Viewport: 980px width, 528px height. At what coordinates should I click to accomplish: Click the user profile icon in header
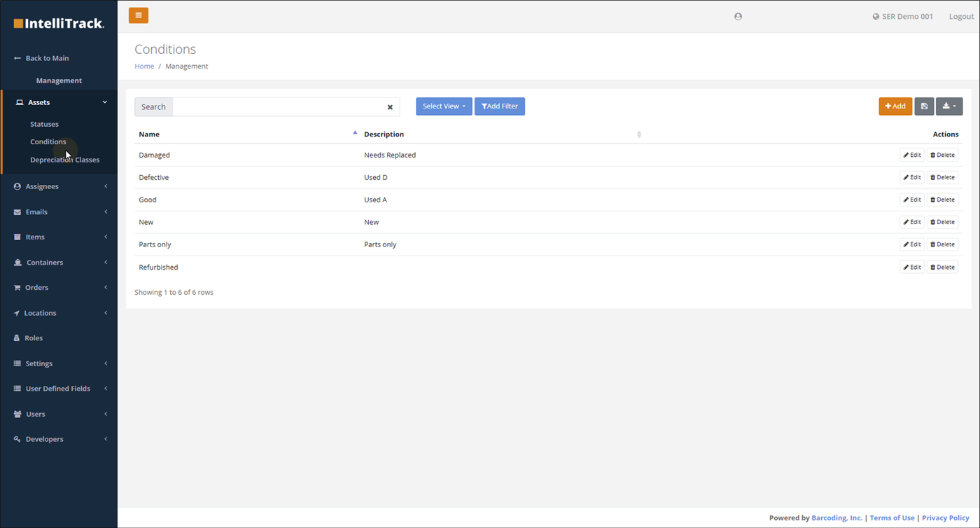click(738, 17)
